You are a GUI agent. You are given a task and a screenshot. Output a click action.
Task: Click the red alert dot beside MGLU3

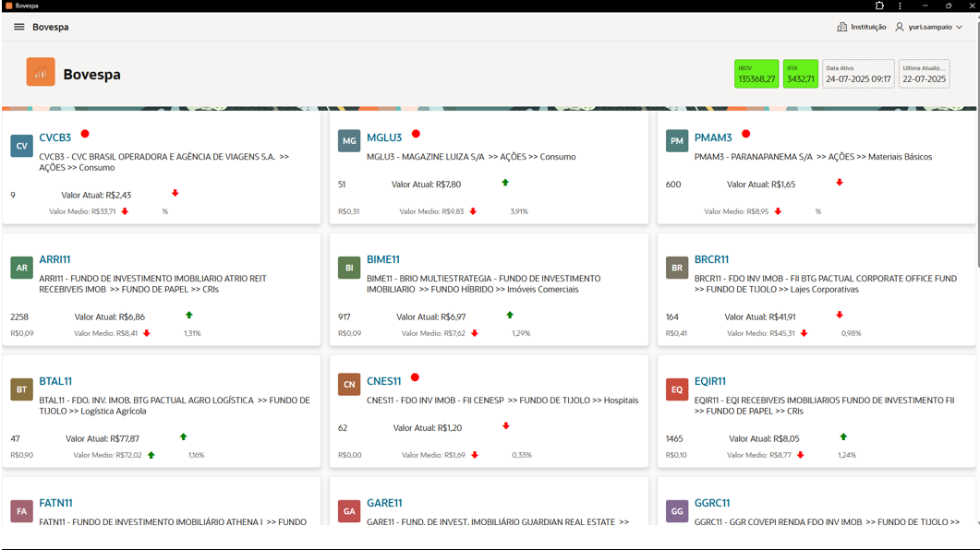417,134
